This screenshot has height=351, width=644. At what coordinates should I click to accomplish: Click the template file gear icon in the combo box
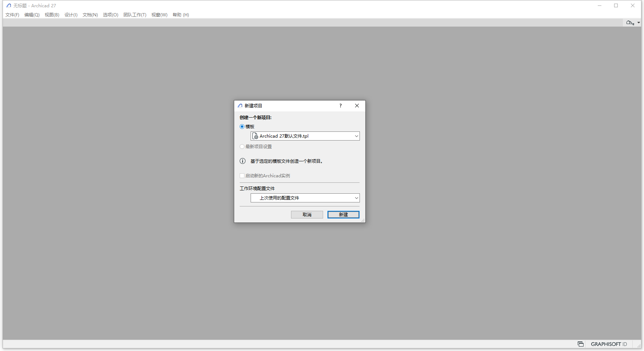[x=255, y=136]
